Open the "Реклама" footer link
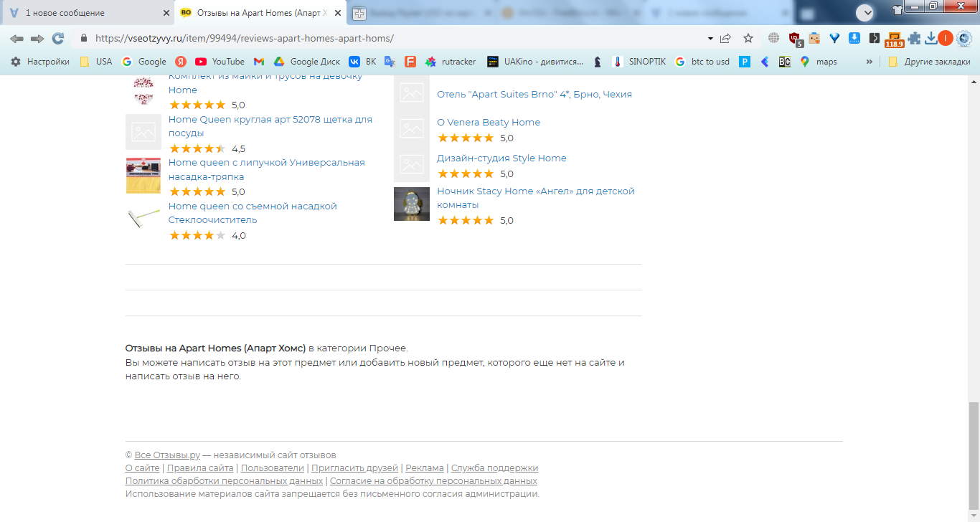980x522 pixels. (425, 468)
